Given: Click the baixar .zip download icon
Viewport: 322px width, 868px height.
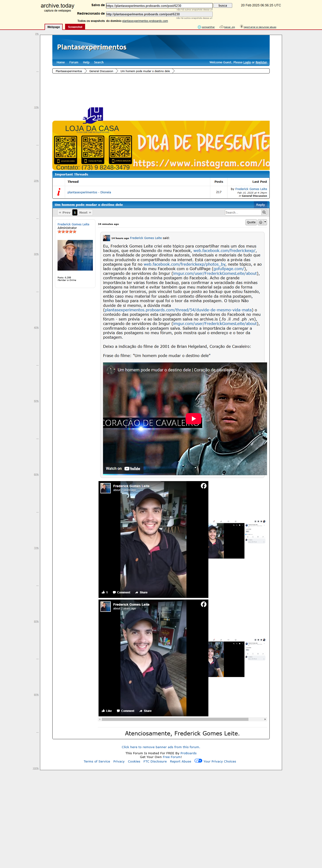Looking at the screenshot, I should pyautogui.click(x=222, y=27).
